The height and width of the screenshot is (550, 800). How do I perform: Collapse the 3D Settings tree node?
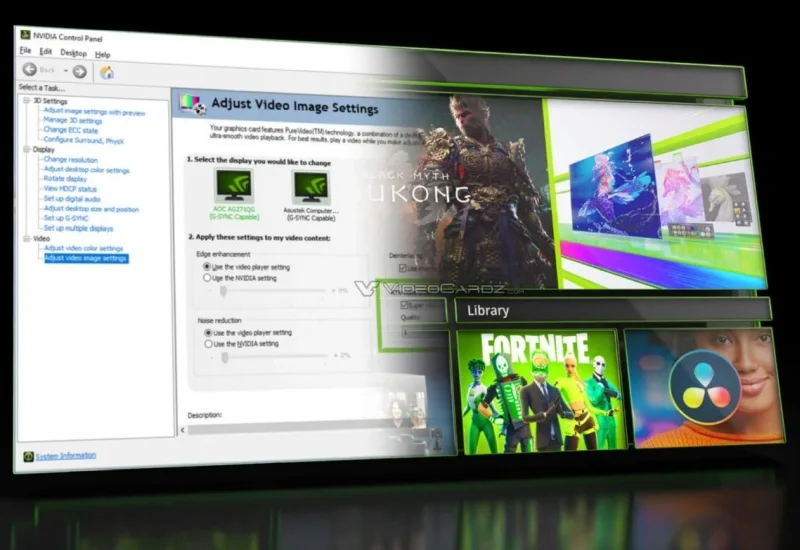pos(27,101)
